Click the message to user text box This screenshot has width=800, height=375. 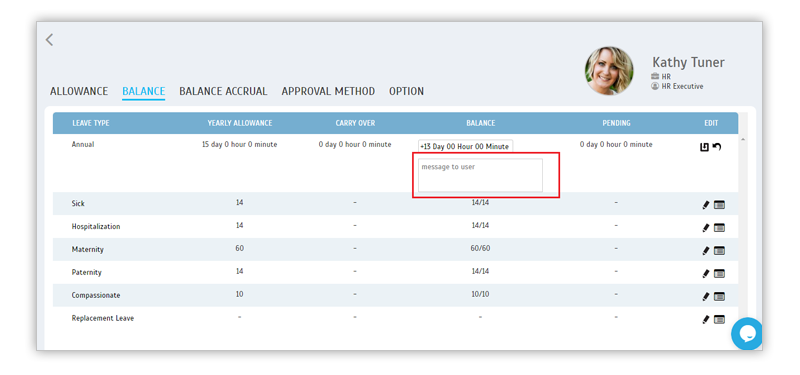[x=480, y=175]
